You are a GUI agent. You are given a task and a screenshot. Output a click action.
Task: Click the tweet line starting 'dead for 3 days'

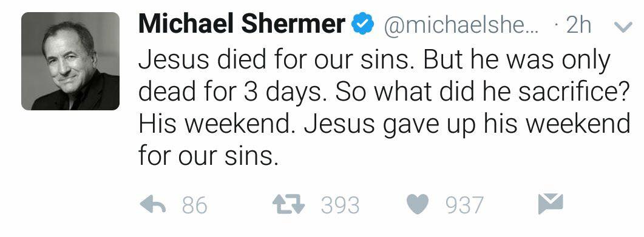pos(384,93)
